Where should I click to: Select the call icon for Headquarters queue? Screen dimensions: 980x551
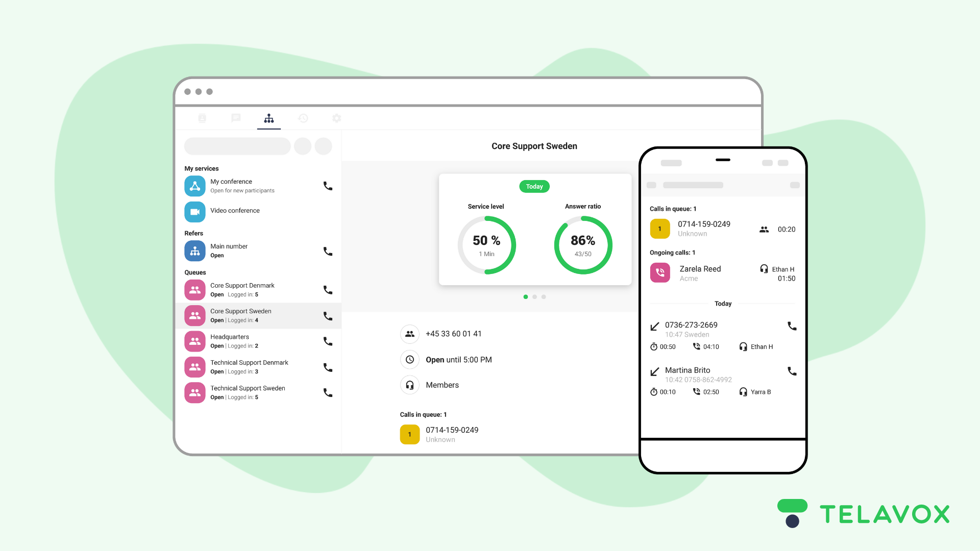click(327, 341)
